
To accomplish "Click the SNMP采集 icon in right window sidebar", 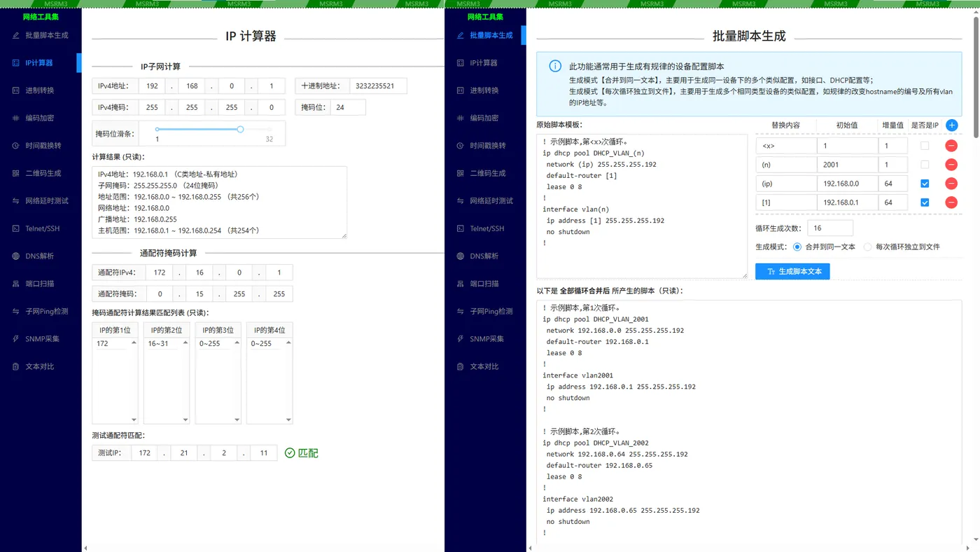I will tap(460, 339).
